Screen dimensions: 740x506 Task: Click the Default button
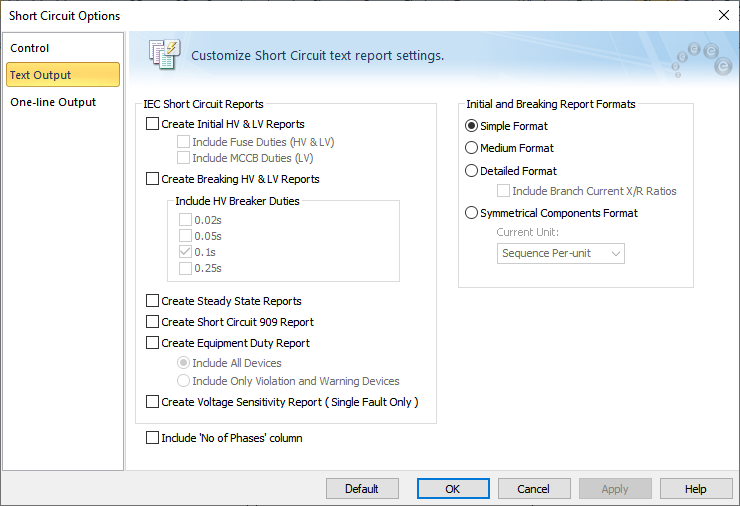point(362,489)
